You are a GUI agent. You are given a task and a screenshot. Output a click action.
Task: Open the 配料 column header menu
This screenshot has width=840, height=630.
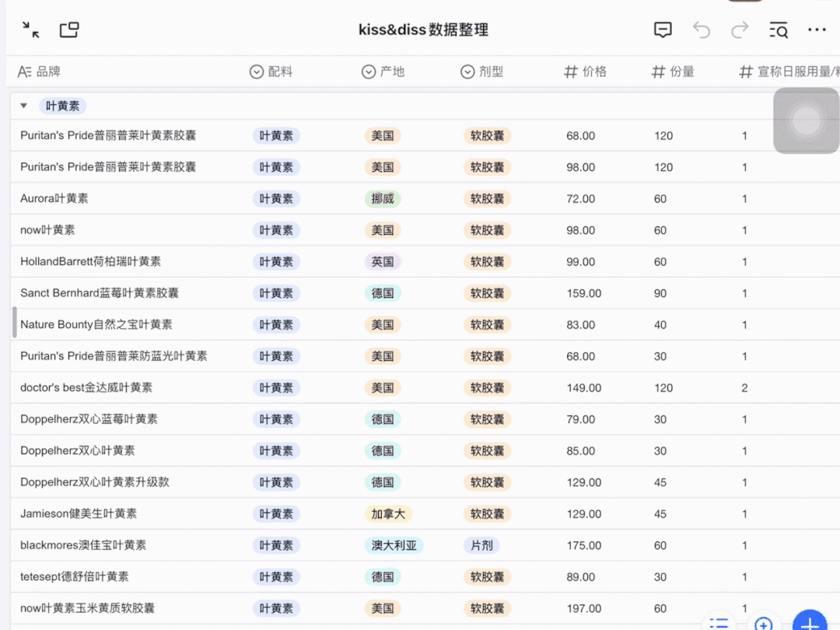[x=271, y=72]
